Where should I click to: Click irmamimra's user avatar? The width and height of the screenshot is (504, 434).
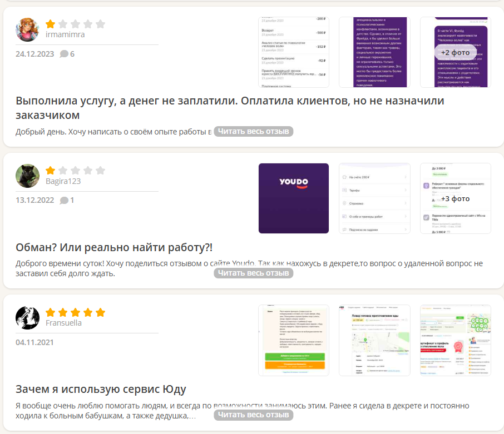point(27,29)
